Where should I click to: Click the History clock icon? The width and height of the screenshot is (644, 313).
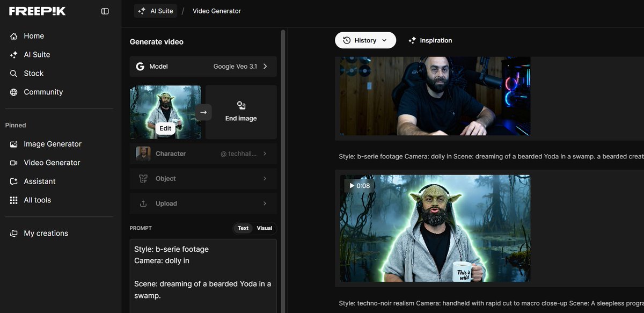347,40
